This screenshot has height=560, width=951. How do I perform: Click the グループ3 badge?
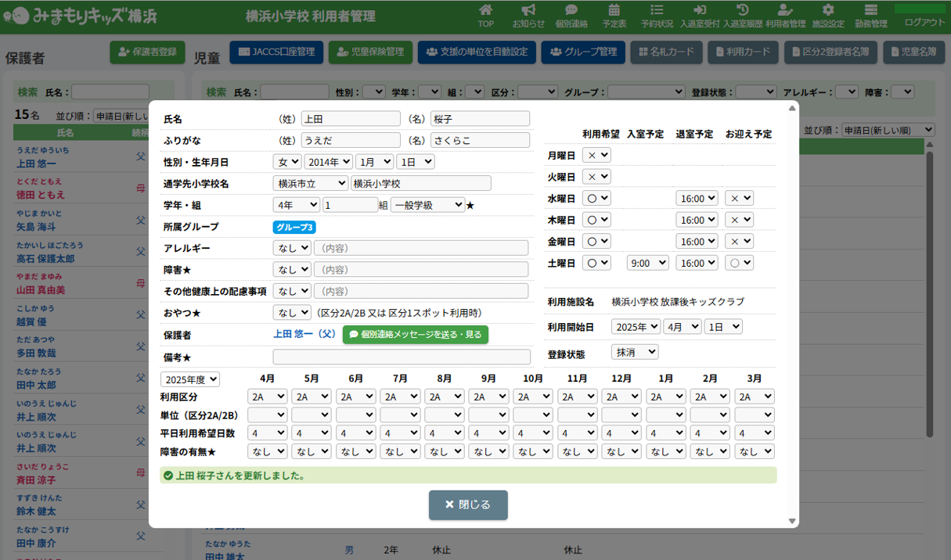(294, 227)
